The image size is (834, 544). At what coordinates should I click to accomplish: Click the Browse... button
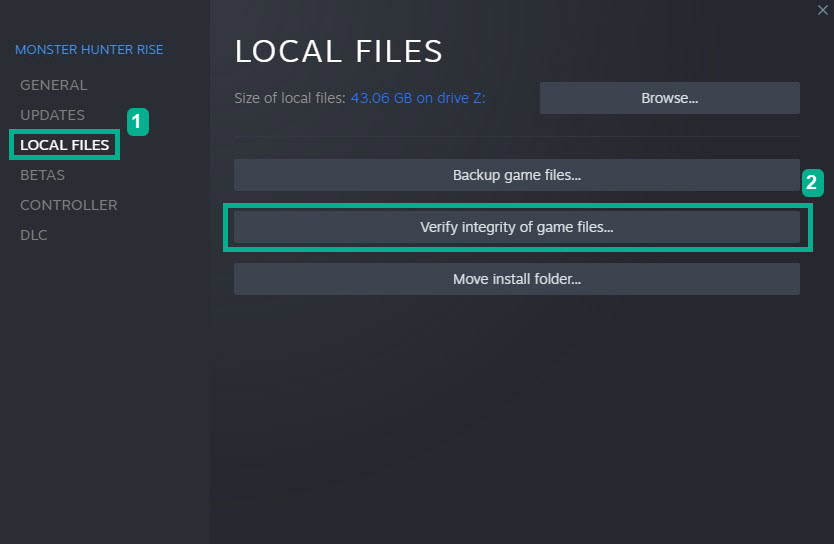[670, 98]
